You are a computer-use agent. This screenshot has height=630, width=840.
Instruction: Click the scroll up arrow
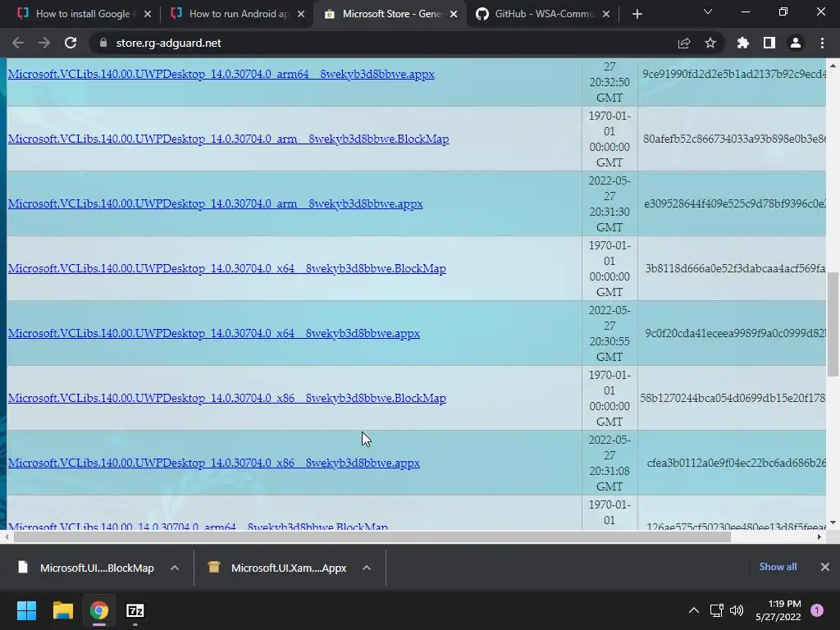(833, 66)
